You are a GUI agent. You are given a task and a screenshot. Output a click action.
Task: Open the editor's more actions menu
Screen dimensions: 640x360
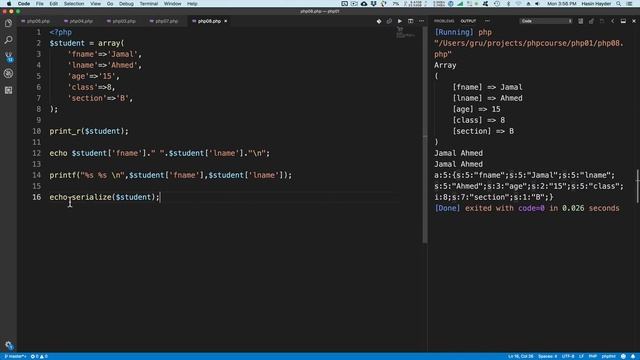[421, 21]
